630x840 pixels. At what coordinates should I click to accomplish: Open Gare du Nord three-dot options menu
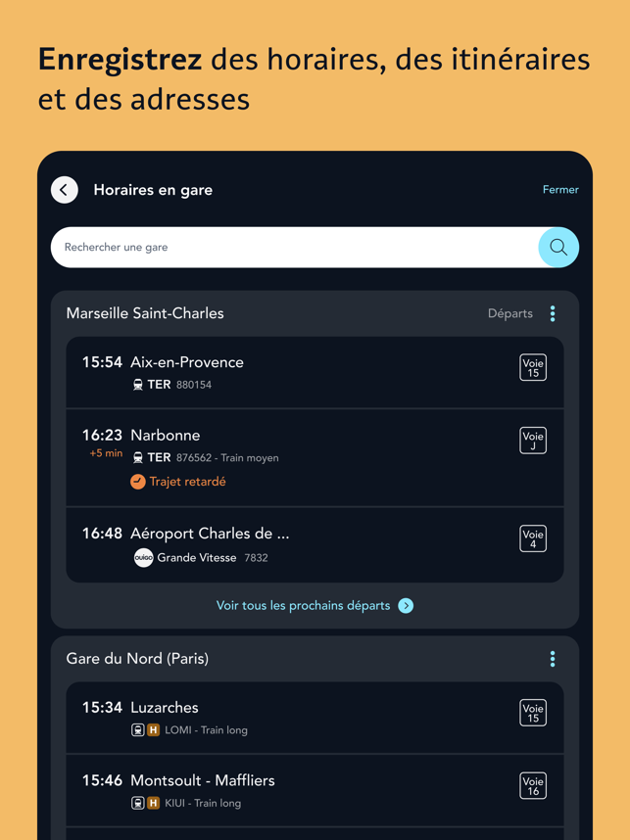tap(553, 659)
